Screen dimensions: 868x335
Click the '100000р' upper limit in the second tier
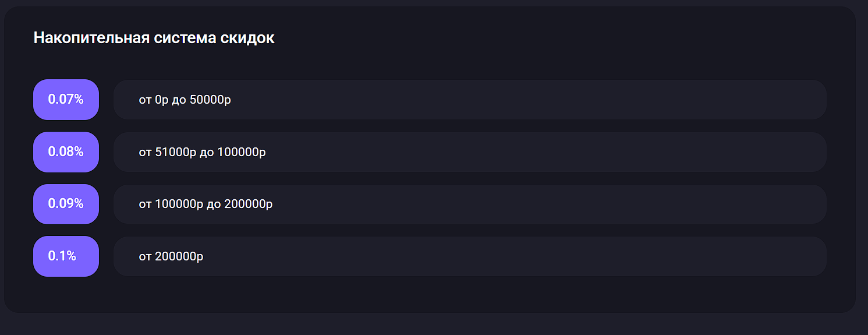tap(242, 153)
